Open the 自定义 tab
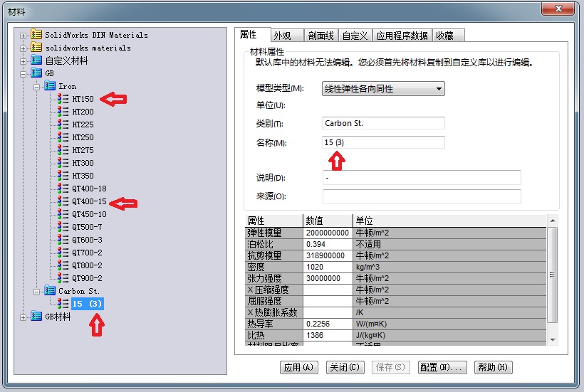This screenshot has height=392, width=584. tap(355, 36)
